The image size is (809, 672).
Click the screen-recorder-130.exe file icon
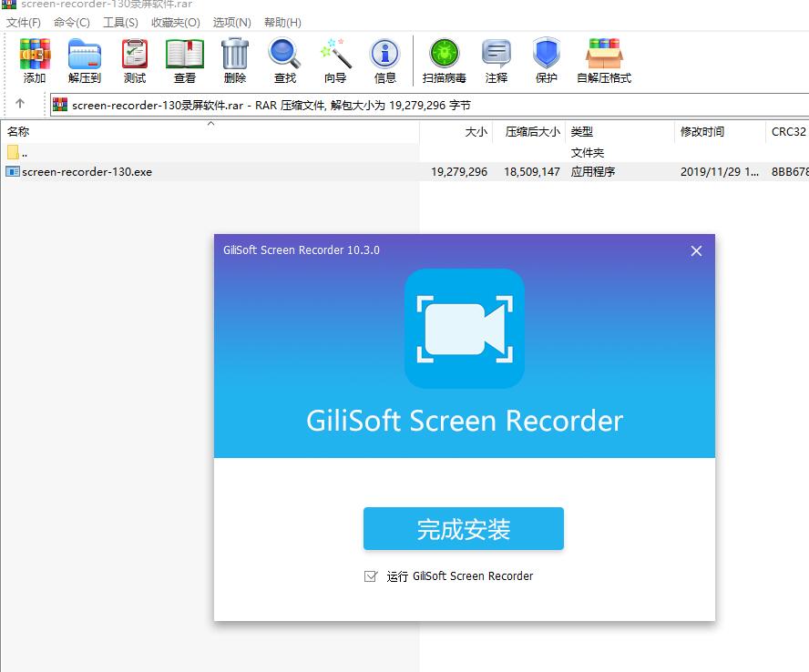click(13, 172)
